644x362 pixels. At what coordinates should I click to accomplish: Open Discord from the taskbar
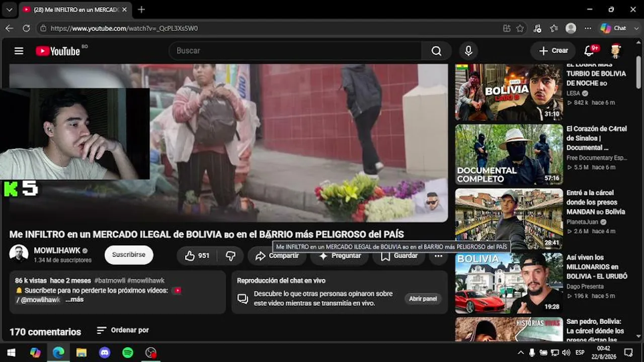coord(105,352)
